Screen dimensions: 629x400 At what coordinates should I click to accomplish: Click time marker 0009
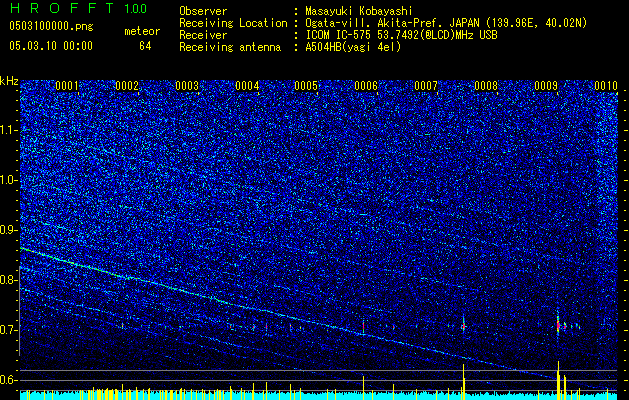pos(546,86)
